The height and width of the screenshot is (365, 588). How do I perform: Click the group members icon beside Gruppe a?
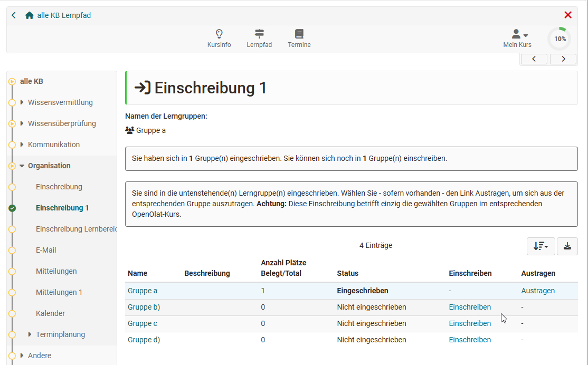coord(129,130)
